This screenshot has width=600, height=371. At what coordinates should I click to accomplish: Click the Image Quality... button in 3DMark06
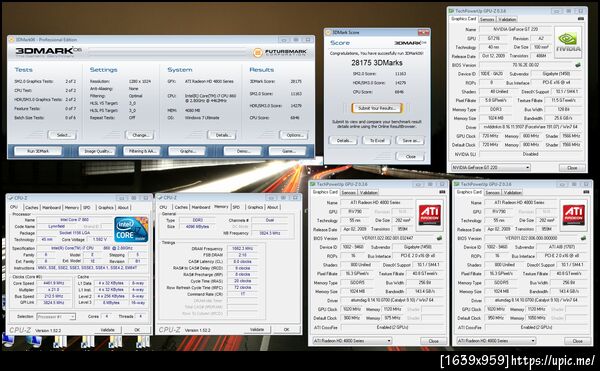pyautogui.click(x=97, y=151)
